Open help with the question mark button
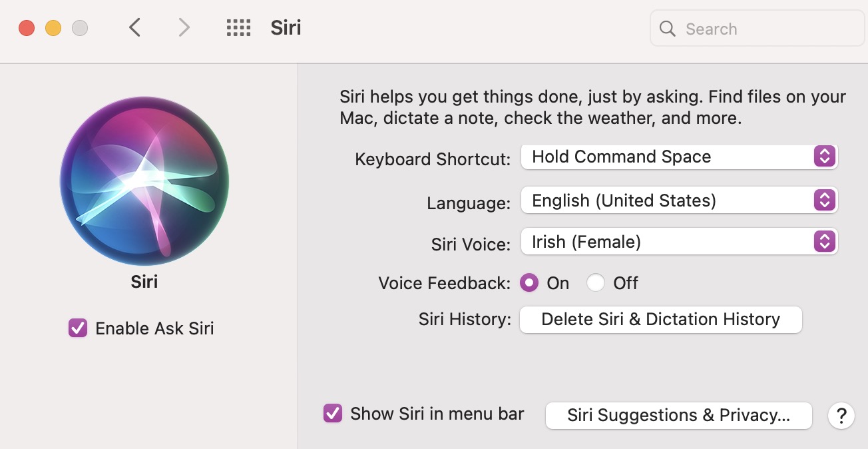This screenshot has width=868, height=449. tap(841, 416)
